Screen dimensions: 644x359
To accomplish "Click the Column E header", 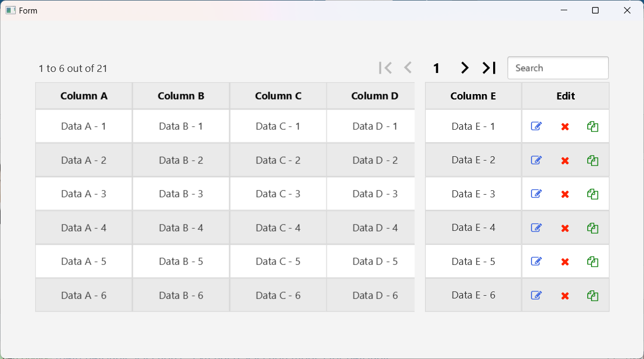I will pos(473,96).
